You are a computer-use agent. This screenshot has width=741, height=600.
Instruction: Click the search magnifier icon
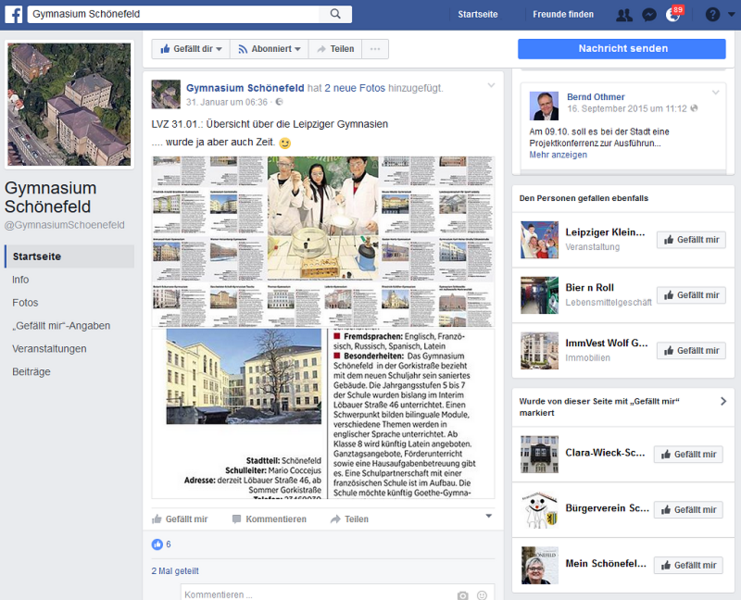335,14
